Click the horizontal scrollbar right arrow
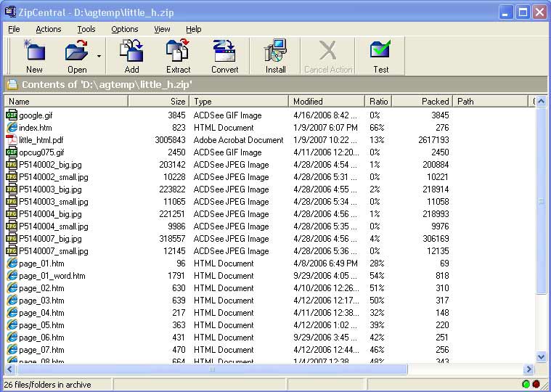This screenshot has width=551, height=392. tap(528, 369)
